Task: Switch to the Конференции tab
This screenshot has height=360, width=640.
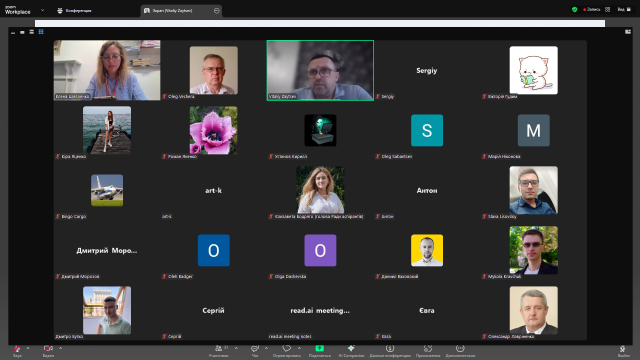Action: pyautogui.click(x=75, y=11)
